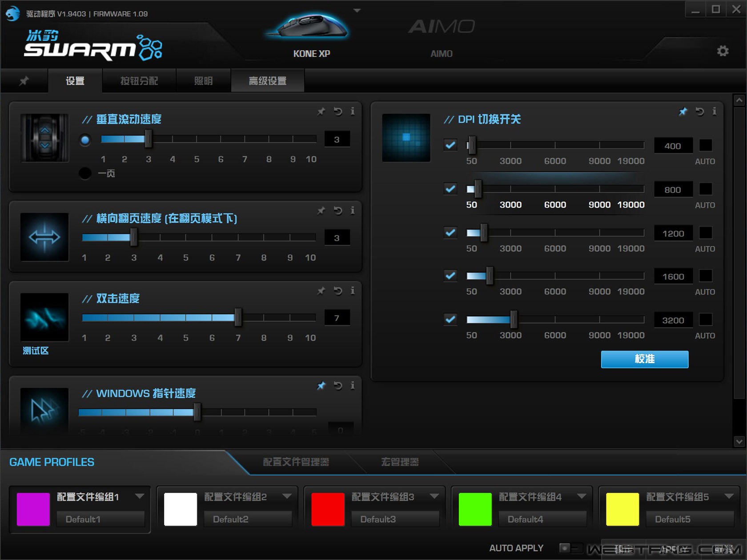Click the double-click speed slider handle
This screenshot has width=747, height=560.
(238, 317)
